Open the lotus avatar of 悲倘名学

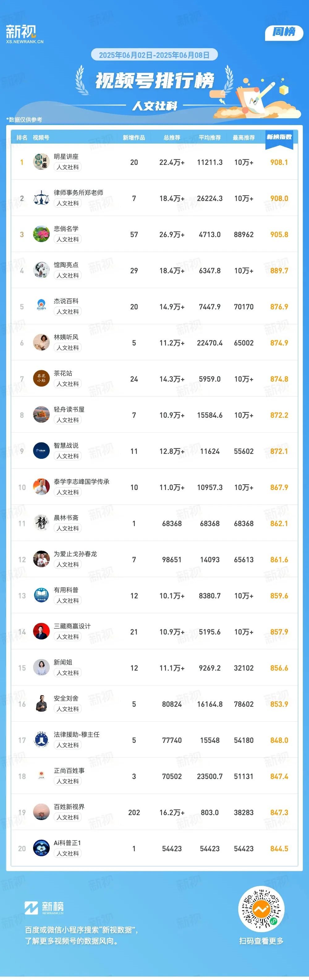coord(41,234)
